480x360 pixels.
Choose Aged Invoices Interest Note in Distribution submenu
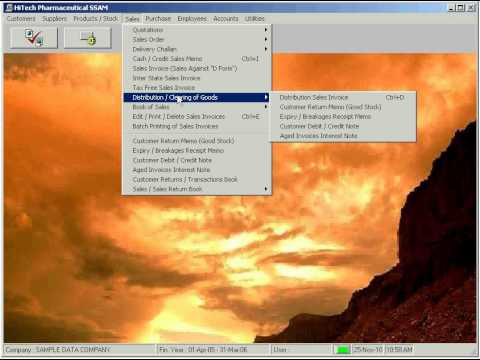[x=343, y=136]
